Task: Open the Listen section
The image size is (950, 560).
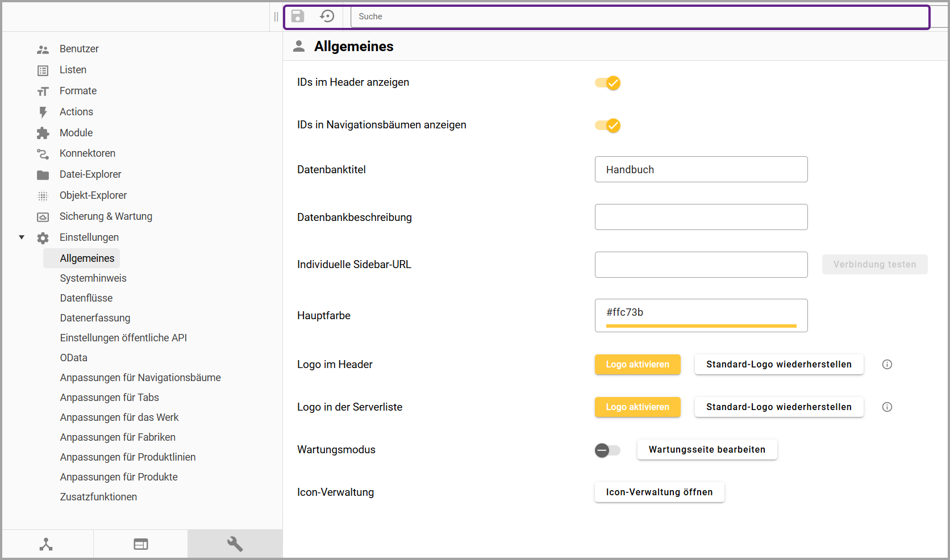Action: pos(73,70)
